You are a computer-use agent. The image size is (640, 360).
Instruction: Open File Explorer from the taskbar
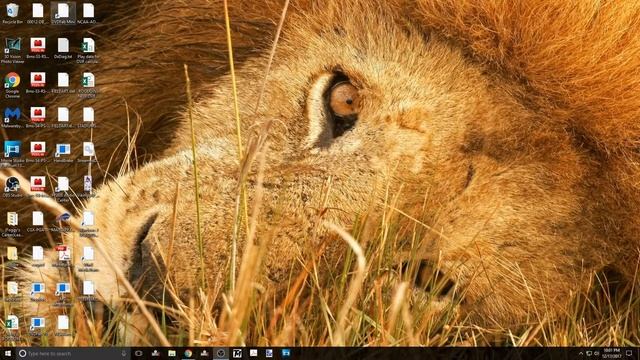coord(172,353)
